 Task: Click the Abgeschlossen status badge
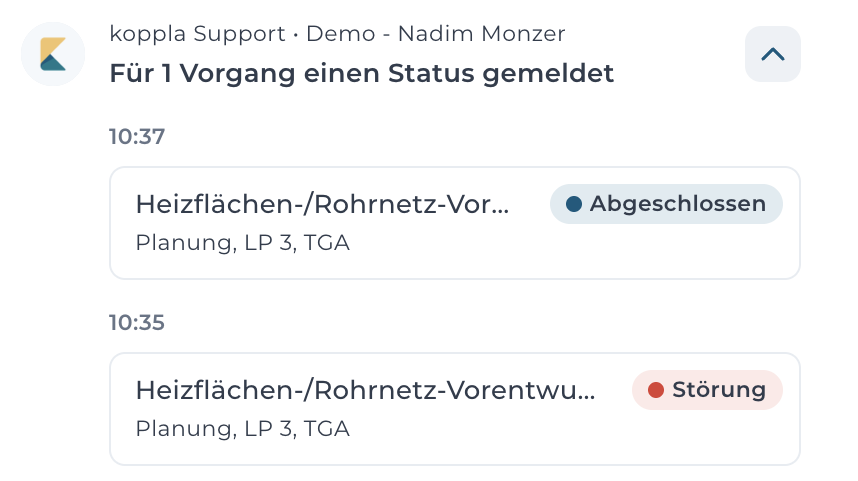[x=666, y=204]
